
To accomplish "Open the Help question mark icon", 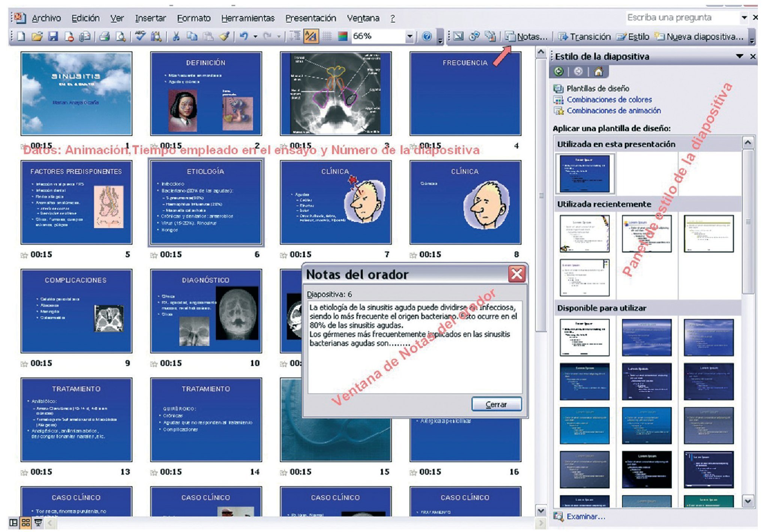I will point(427,36).
